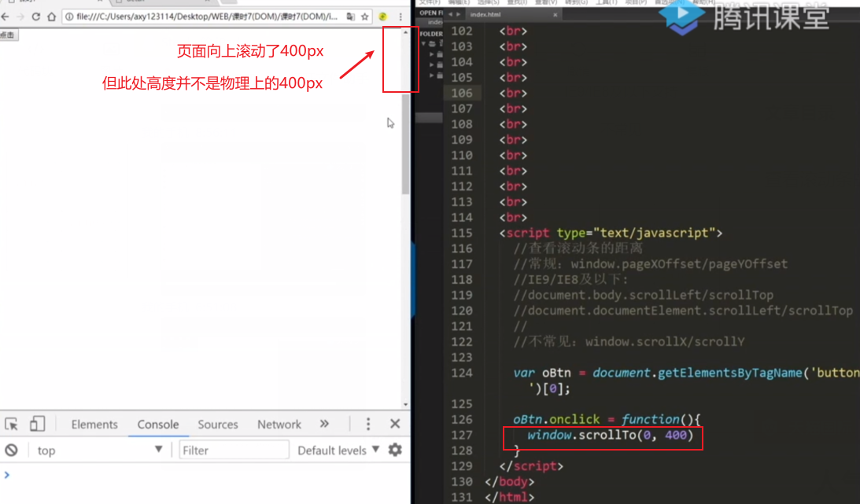The height and width of the screenshot is (504, 860).
Task: Switch to the Elements tab
Action: pyautogui.click(x=94, y=425)
